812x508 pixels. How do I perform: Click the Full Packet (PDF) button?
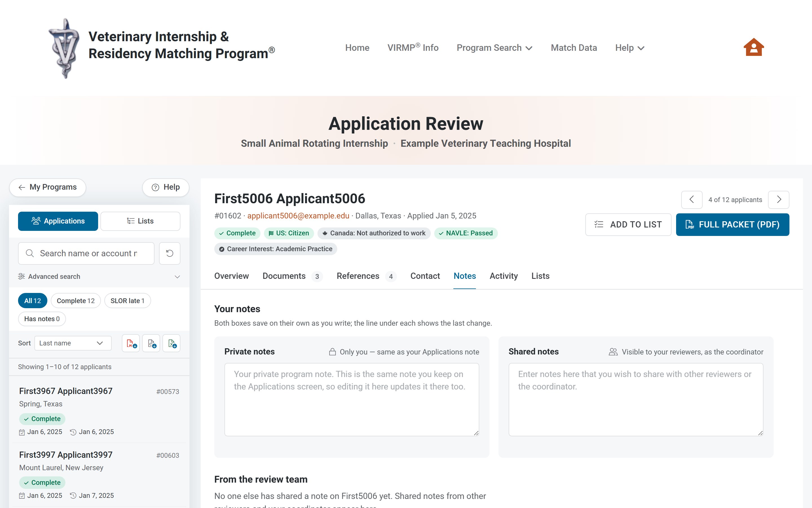point(732,224)
